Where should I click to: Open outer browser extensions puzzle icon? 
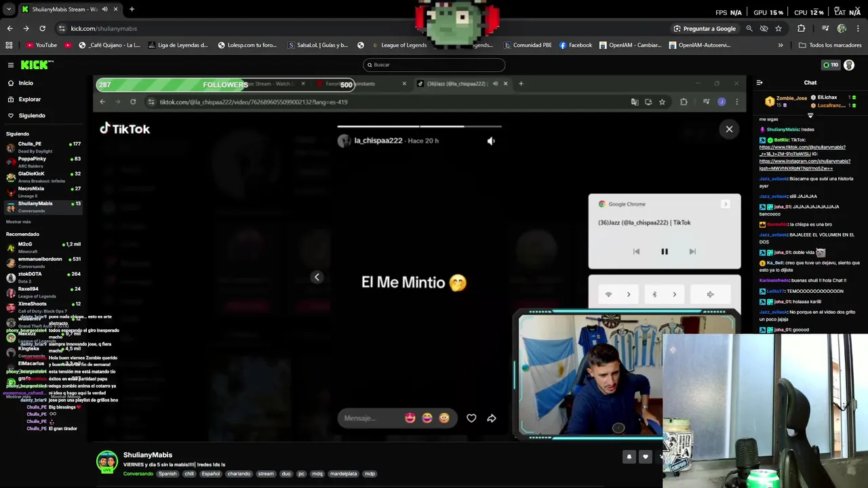click(802, 28)
